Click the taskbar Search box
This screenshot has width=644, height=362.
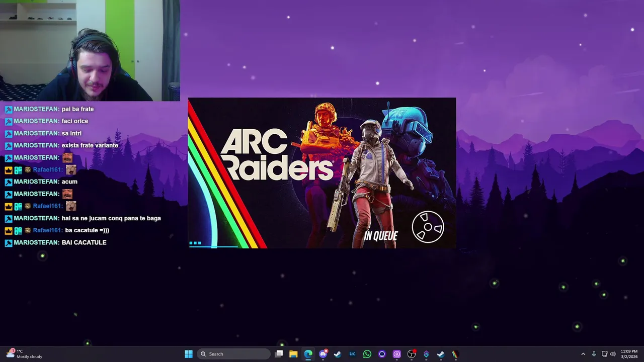click(x=233, y=354)
